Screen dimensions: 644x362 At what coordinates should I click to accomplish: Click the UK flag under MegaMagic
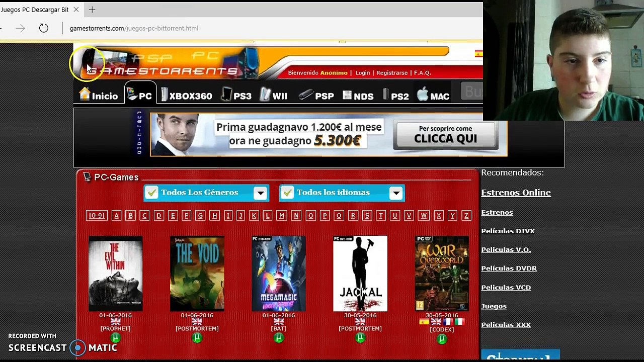pos(279,322)
